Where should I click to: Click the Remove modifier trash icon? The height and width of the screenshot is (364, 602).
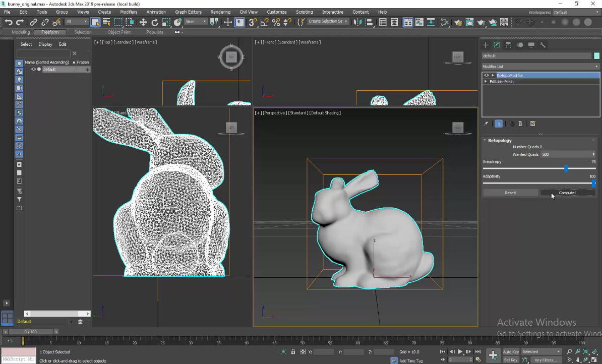(x=520, y=124)
